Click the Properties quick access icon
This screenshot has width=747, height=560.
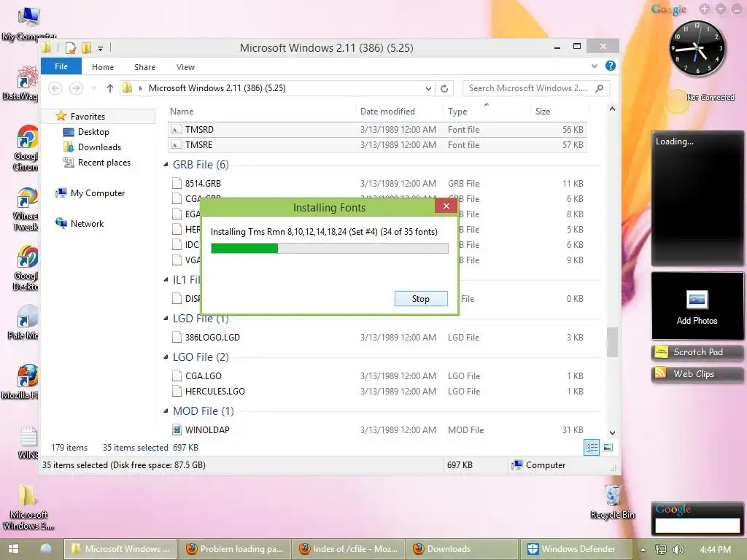pos(71,47)
